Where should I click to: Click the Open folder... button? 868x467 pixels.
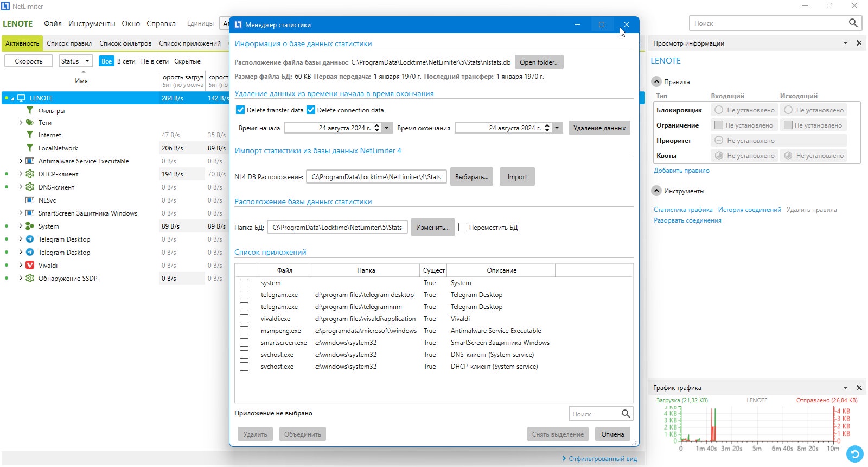click(539, 62)
